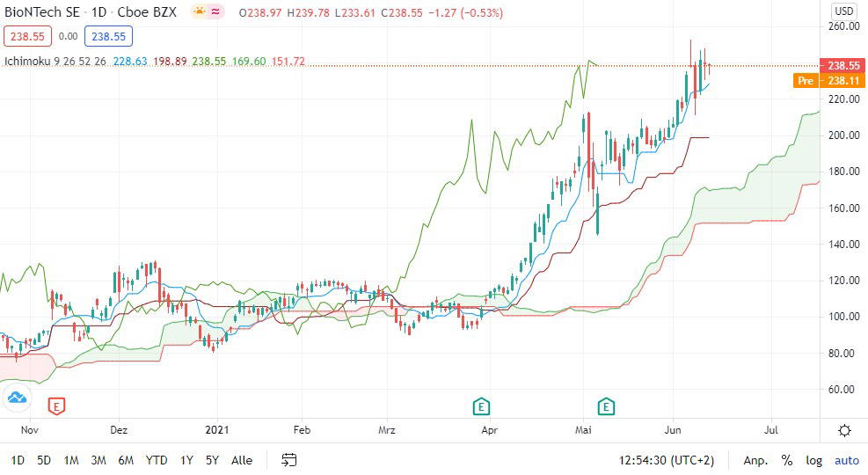Click the TradingView cloud logo icon
Image resolution: width=868 pixels, height=475 pixels.
coord(17,398)
